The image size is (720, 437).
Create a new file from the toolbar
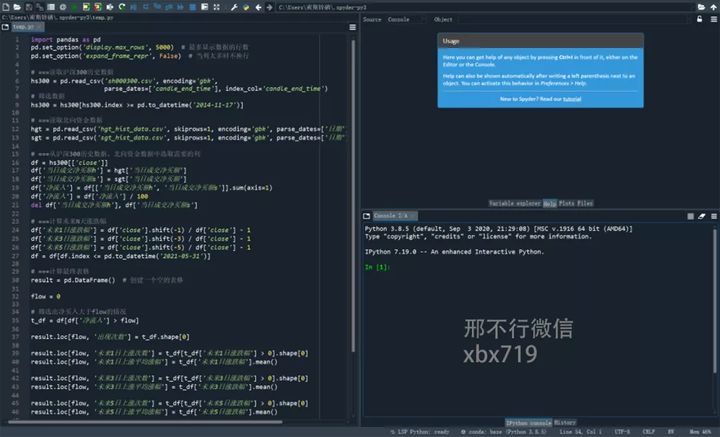click(x=6, y=7)
